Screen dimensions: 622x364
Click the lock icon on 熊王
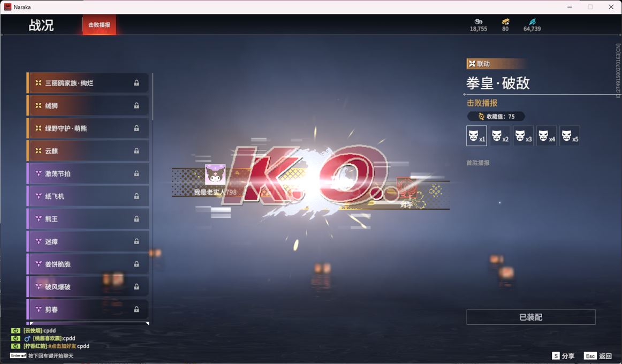pyautogui.click(x=136, y=218)
